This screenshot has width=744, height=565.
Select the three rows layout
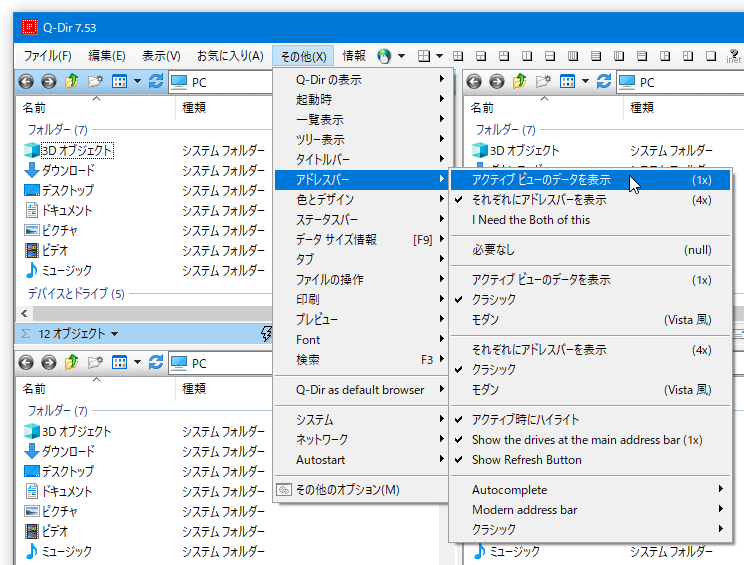tap(642, 56)
